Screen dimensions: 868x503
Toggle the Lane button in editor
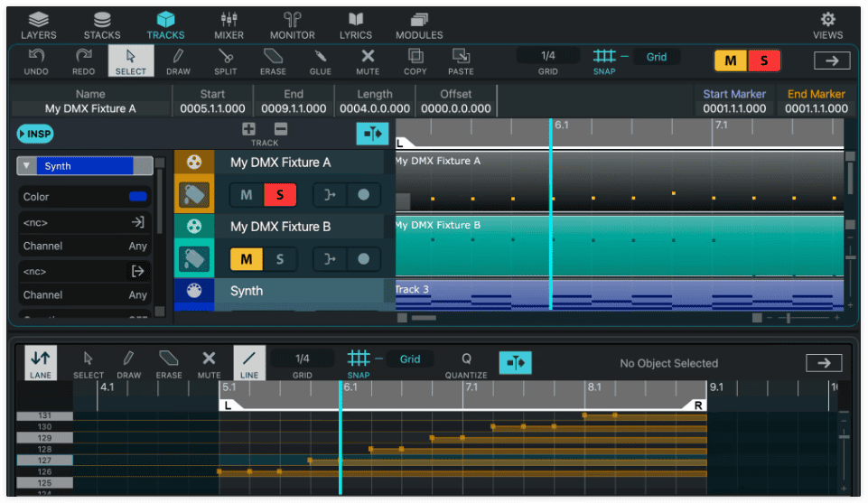click(41, 363)
